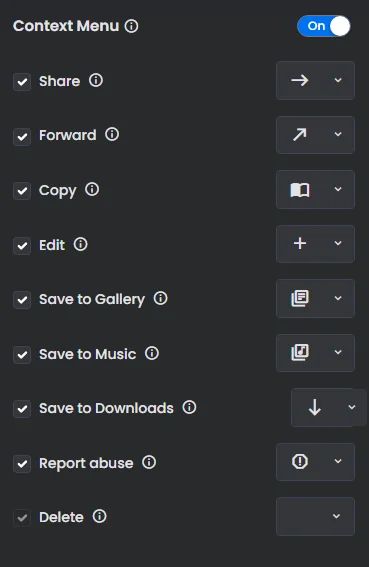
Task: Turn off the Context Menu switch
Action: 324,26
